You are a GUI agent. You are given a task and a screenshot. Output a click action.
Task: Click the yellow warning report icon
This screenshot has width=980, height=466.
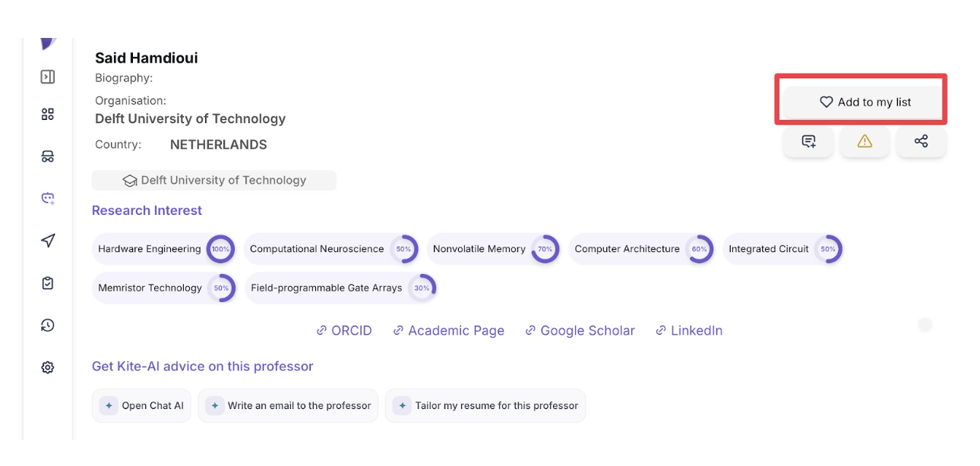point(865,142)
